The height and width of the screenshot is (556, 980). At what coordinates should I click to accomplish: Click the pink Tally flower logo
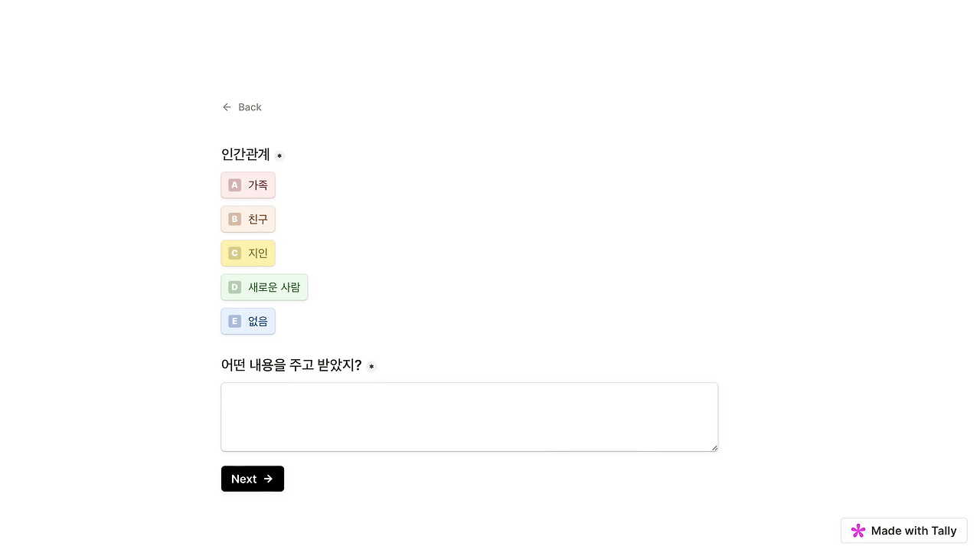coord(858,531)
